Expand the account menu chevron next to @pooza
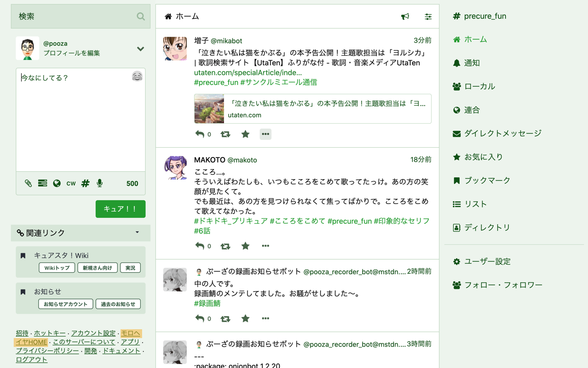The height and width of the screenshot is (368, 588). [141, 49]
